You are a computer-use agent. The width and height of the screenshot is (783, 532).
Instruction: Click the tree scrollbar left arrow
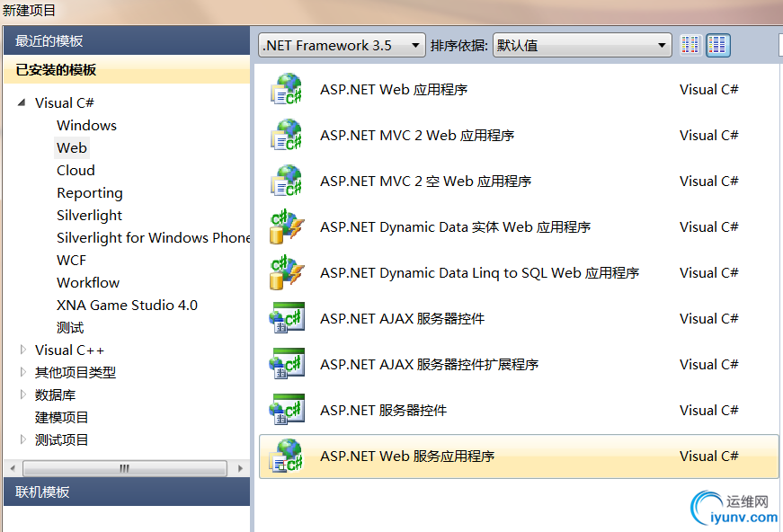point(13,468)
